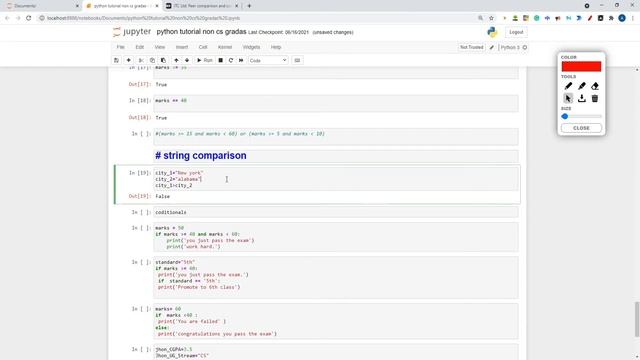Image resolution: width=640 pixels, height=360 pixels.
Task: Select the cursor pointer tool
Action: 568,98
